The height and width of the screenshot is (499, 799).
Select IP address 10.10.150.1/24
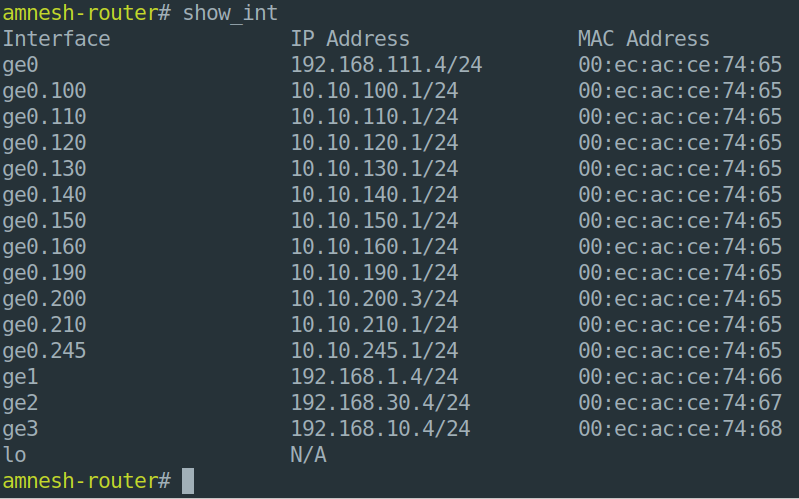pyautogui.click(x=374, y=221)
